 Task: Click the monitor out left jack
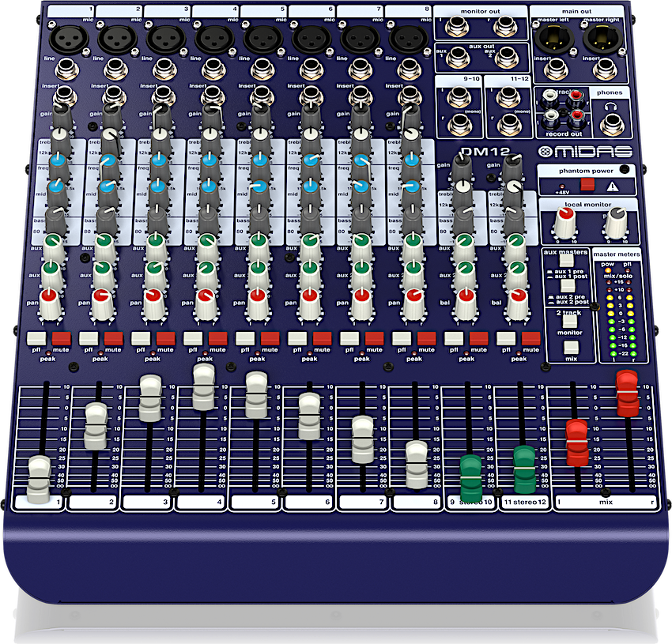tap(457, 28)
